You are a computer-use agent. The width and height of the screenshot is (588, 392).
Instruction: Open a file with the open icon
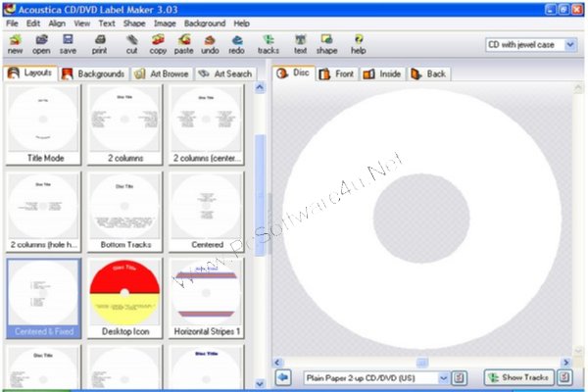point(41,44)
